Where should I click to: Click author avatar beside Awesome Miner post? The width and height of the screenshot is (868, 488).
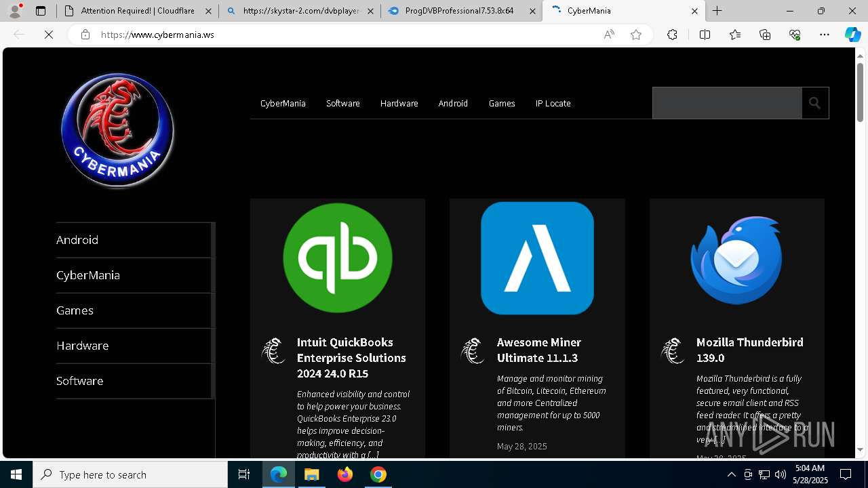click(473, 350)
